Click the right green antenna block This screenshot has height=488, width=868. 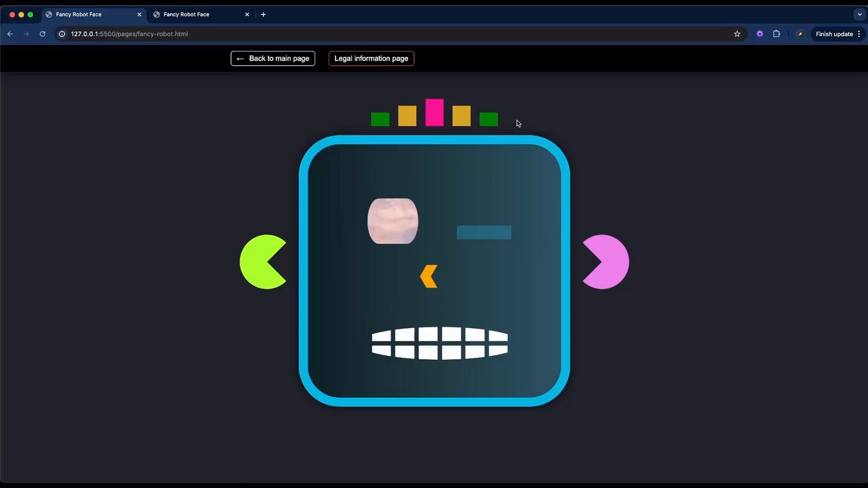coord(489,119)
